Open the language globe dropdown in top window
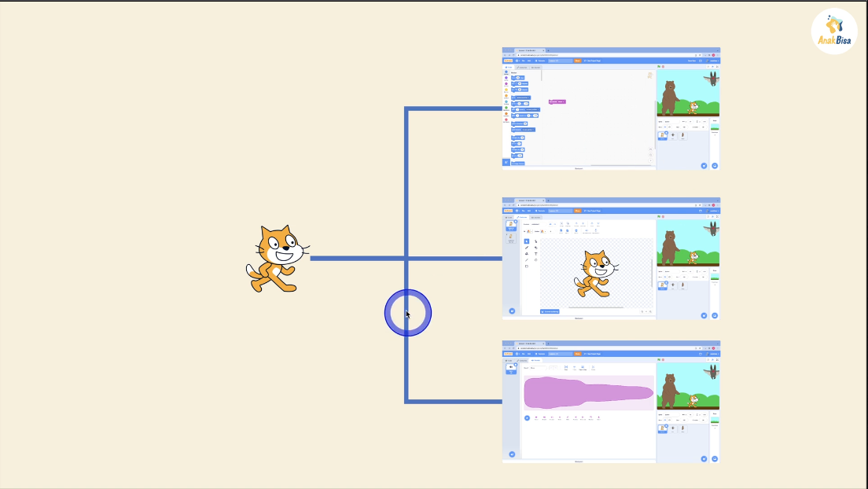868x489 pixels. pyautogui.click(x=517, y=60)
